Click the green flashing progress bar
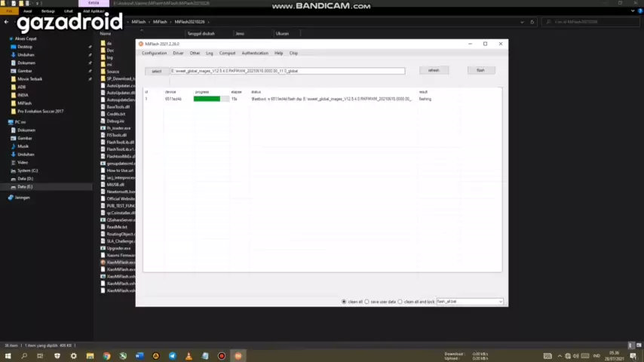This screenshot has width=644, height=362. pos(207,99)
